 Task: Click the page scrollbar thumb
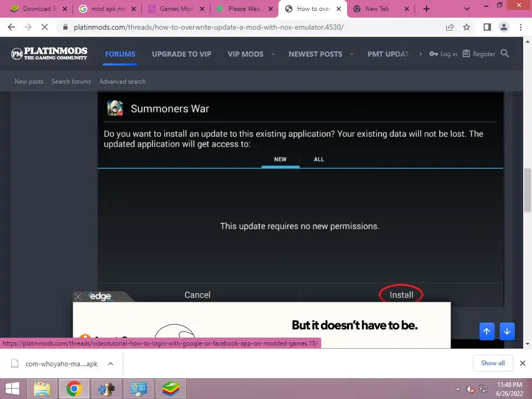pyautogui.click(x=527, y=190)
